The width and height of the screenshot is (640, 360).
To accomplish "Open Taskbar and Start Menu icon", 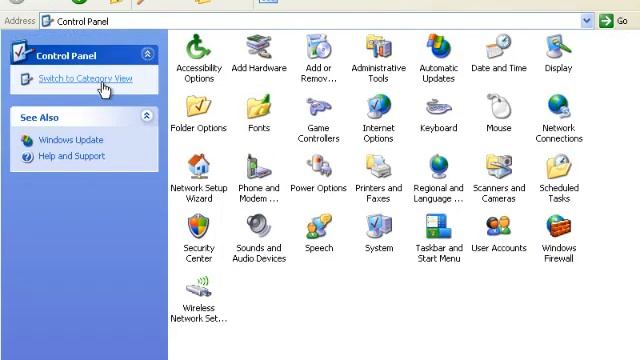I will click(438, 227).
